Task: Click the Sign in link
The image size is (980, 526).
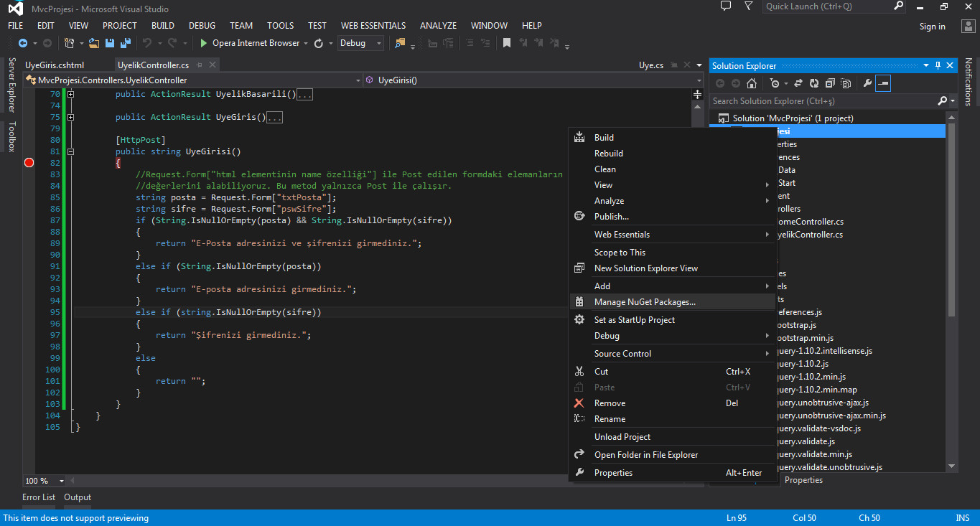Action: 931,26
